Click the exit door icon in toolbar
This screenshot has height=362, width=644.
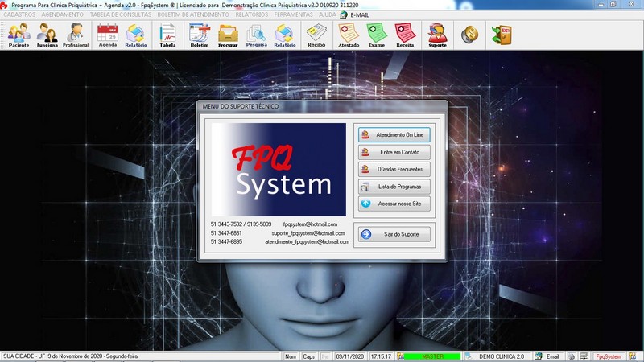[502, 35]
